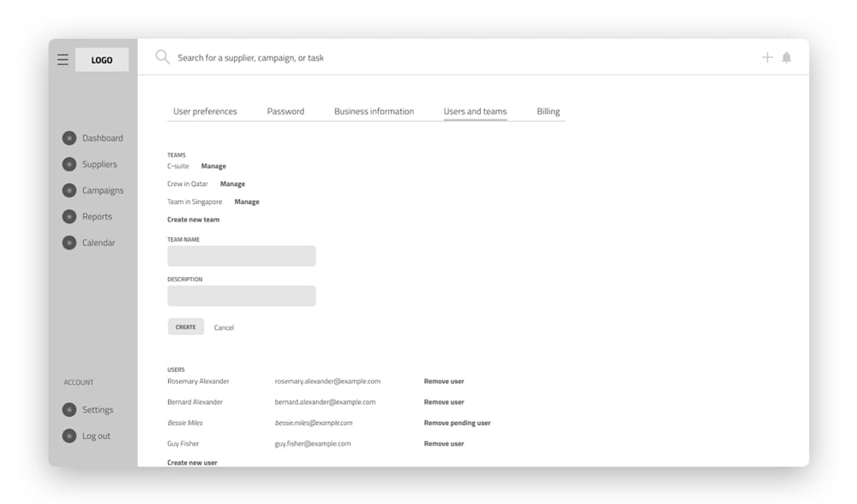Image resolution: width=857 pixels, height=504 pixels.
Task: Click Manage for the C-suite team
Action: click(213, 166)
